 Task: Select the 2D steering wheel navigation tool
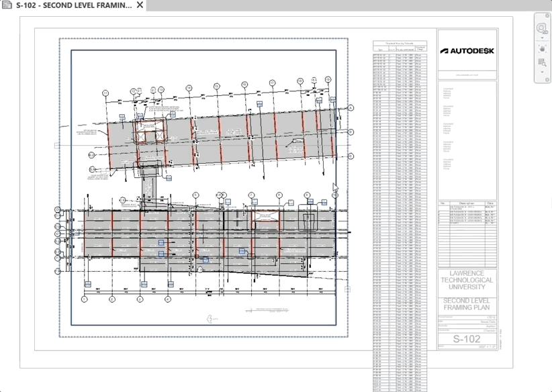click(x=541, y=28)
